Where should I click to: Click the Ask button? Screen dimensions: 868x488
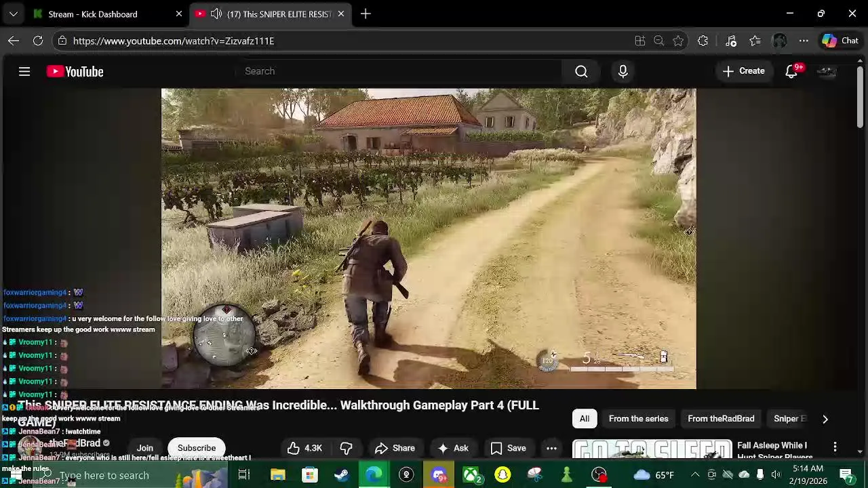click(452, 448)
